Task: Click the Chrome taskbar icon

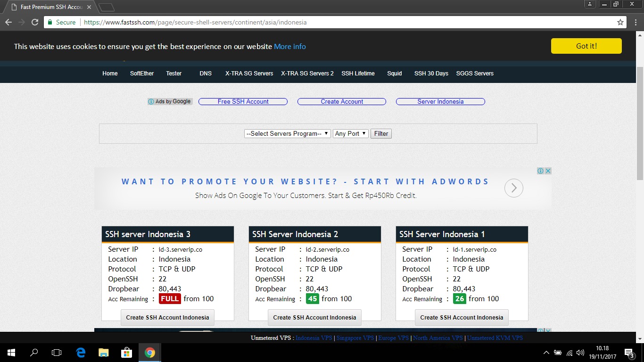Action: tap(149, 353)
